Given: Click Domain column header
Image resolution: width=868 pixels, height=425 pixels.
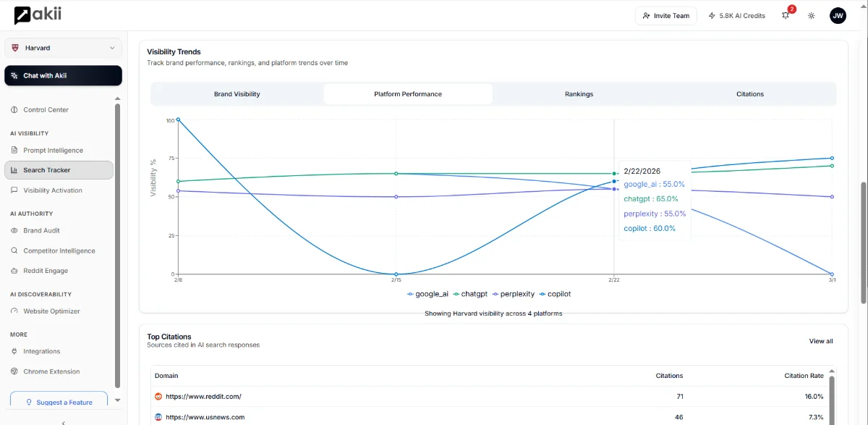Looking at the screenshot, I should click(x=166, y=376).
